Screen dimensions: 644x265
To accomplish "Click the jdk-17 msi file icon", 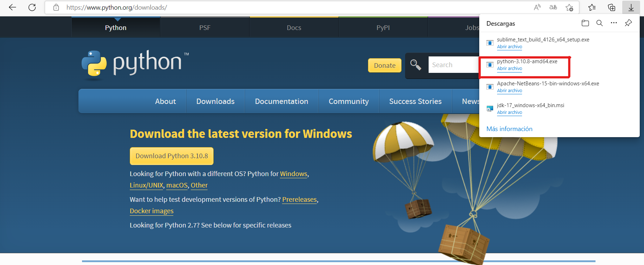I will 490,109.
